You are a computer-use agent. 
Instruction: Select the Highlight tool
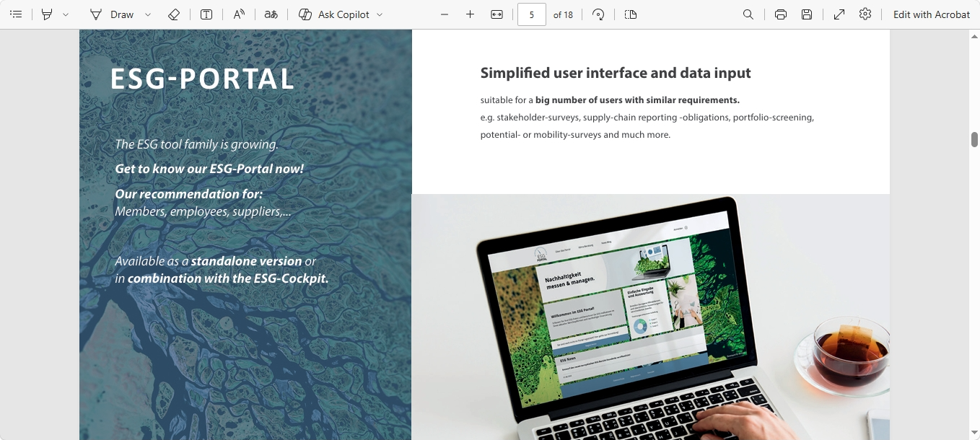[47, 14]
